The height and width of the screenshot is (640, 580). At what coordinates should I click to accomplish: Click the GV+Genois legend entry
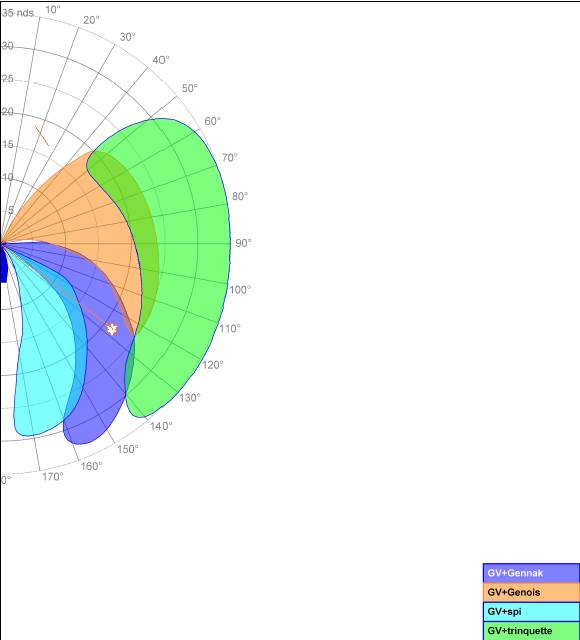531,592
